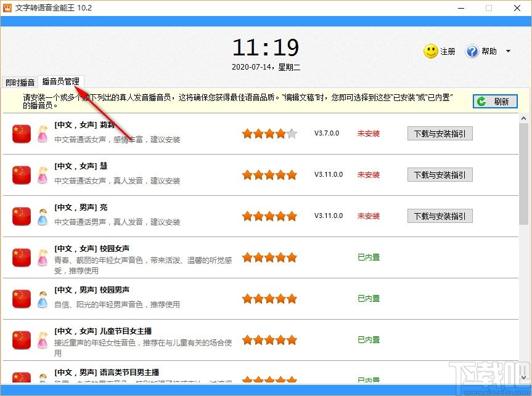Select the voice title [中文，男声] 校园男声
Image resolution: width=532 pixels, height=396 pixels.
pos(92,290)
